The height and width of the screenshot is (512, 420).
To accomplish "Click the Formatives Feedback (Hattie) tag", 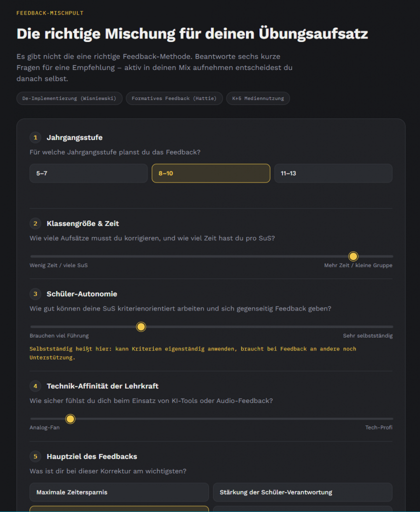I will coord(174,98).
